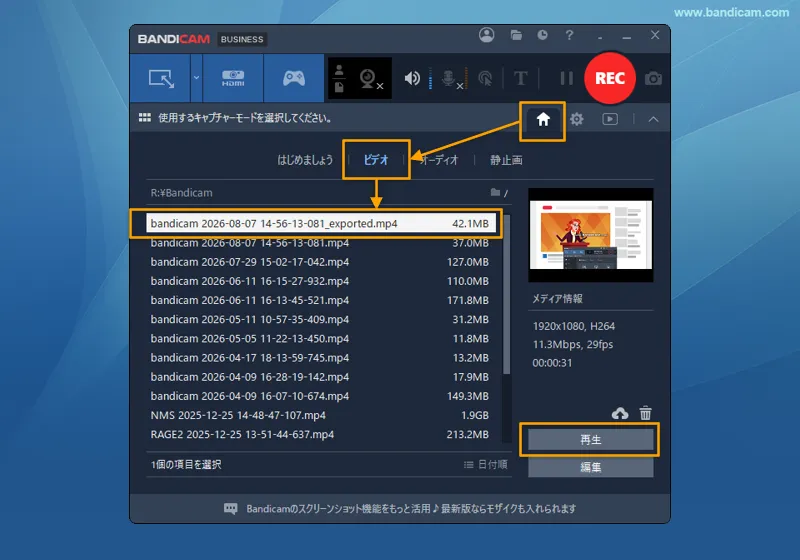Viewport: 800px width, 560px height.
Task: Start recording with REC button
Action: point(610,78)
